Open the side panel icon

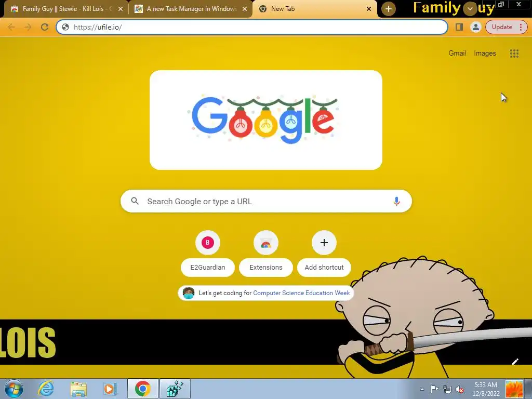coord(459,27)
